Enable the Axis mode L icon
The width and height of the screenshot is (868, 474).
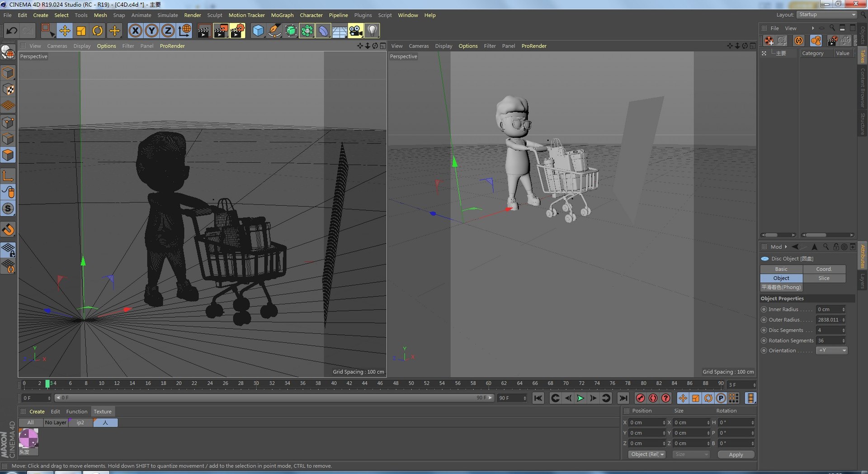click(x=8, y=175)
